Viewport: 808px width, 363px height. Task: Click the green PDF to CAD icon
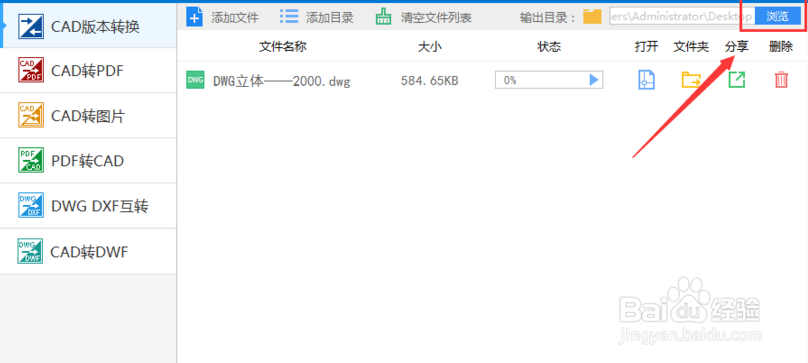[31, 160]
